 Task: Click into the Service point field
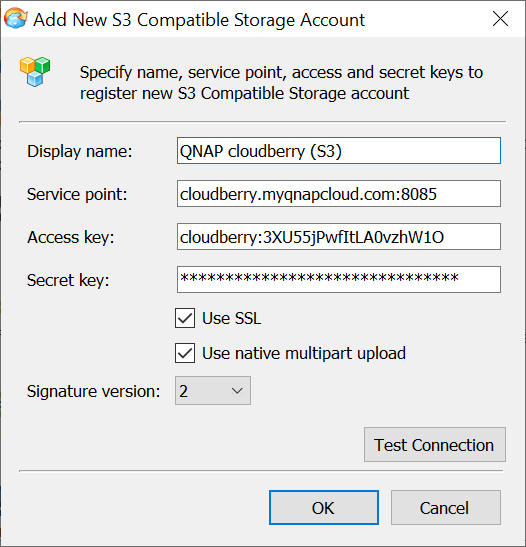(x=339, y=194)
